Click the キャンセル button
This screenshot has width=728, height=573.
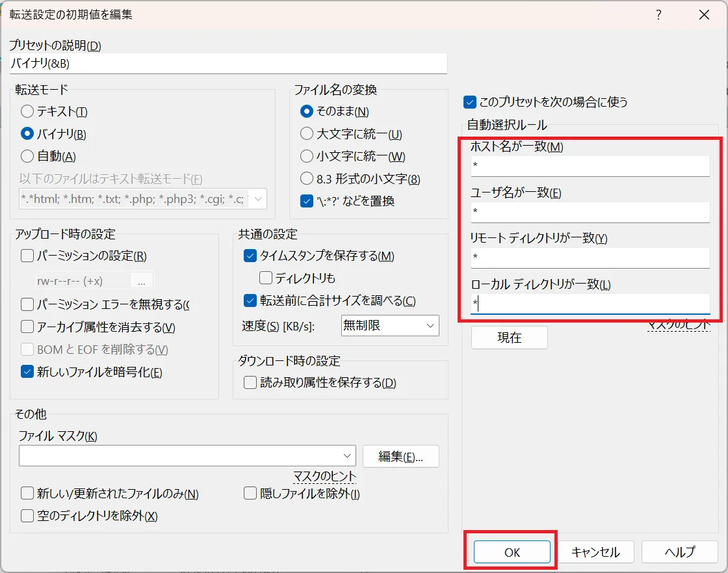click(595, 552)
